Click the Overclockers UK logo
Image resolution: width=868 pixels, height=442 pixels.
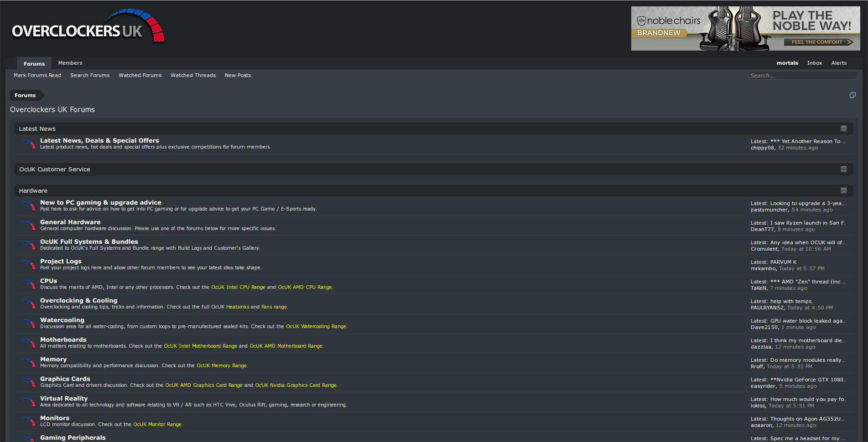pos(88,27)
